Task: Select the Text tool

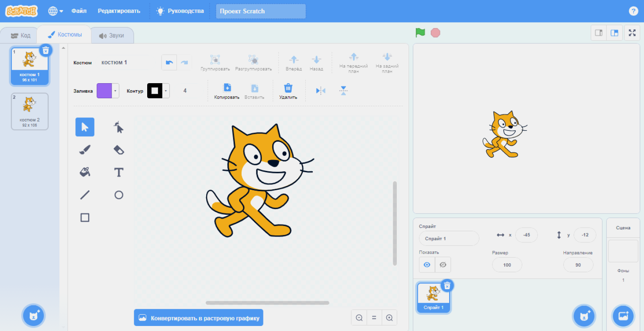Action: pos(119,172)
